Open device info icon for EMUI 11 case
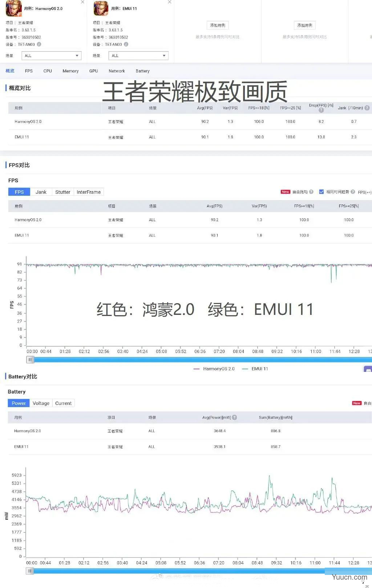The width and height of the screenshot is (372, 588). coord(126,44)
